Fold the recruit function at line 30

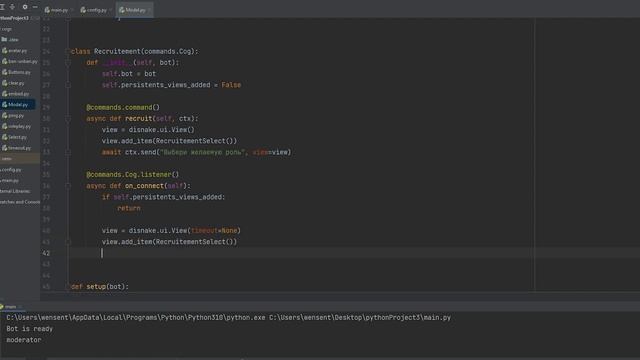(x=68, y=118)
